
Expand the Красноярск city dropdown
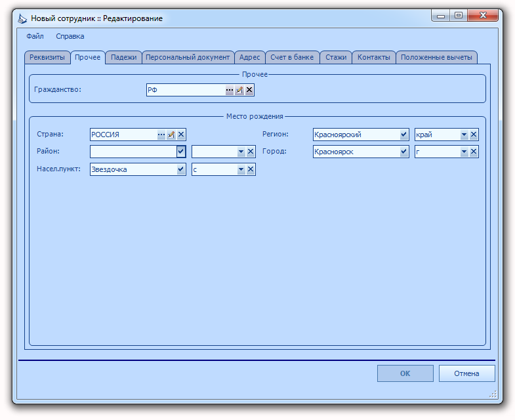coord(404,152)
